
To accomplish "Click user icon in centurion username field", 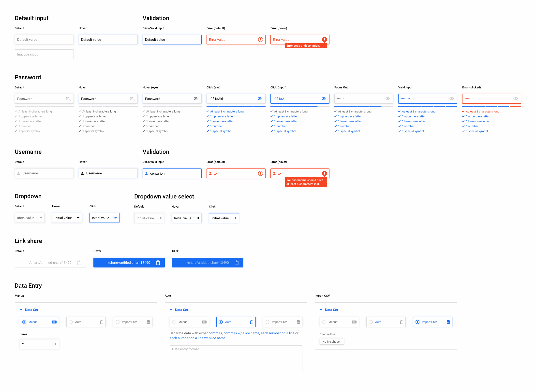I will (x=147, y=173).
